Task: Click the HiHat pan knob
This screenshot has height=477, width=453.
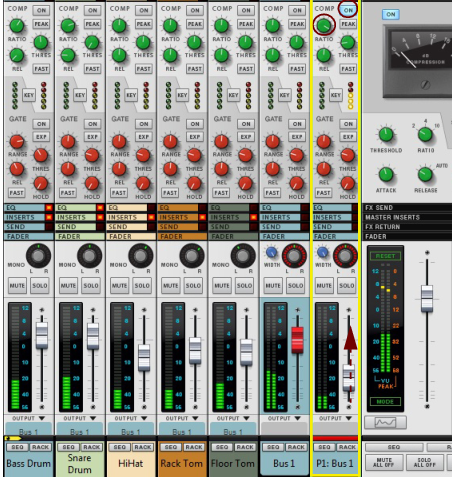Action: tap(140, 256)
